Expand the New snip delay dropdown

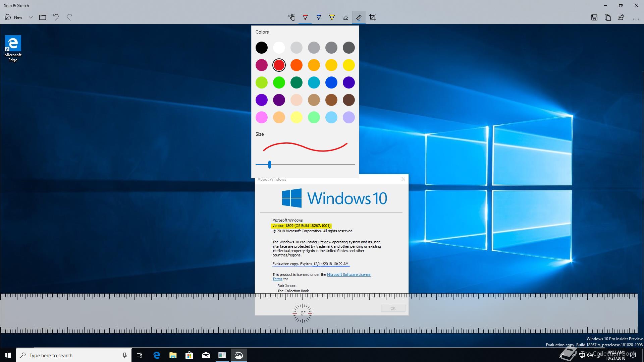click(31, 17)
